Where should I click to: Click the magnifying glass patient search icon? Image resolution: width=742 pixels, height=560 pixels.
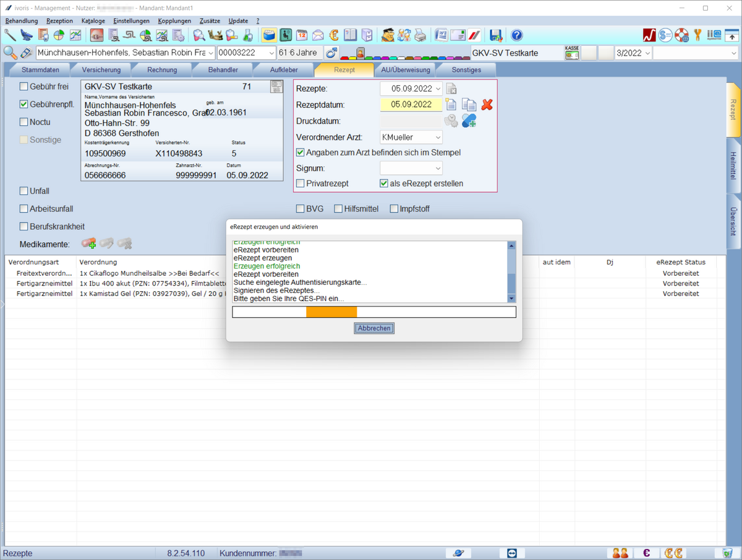click(x=10, y=53)
